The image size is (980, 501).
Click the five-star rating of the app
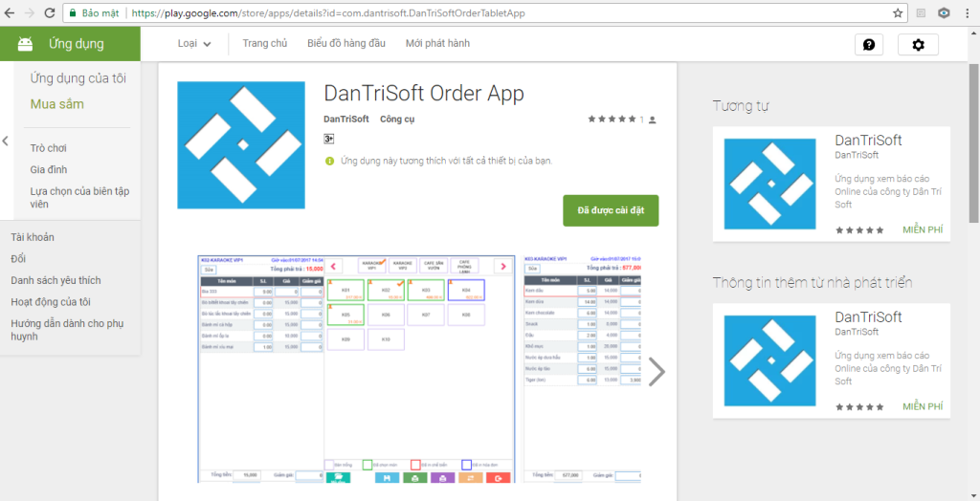click(612, 119)
